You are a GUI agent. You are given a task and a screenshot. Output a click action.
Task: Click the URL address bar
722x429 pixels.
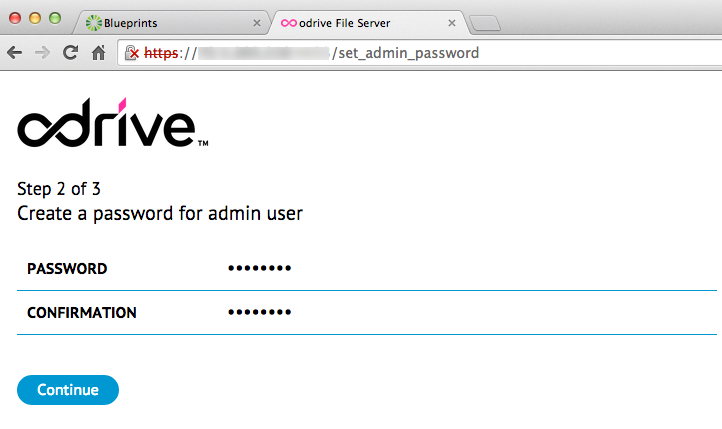pos(420,53)
